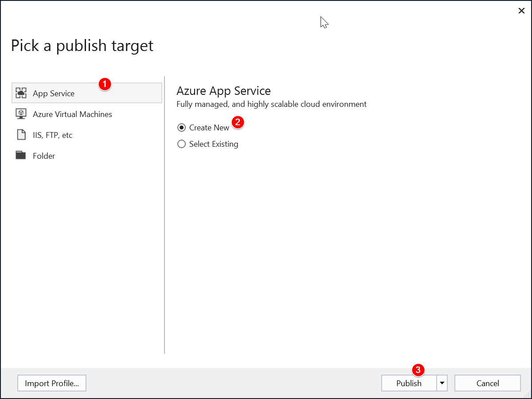Click the 'Fully managed, and highly scalable' description

point(271,104)
